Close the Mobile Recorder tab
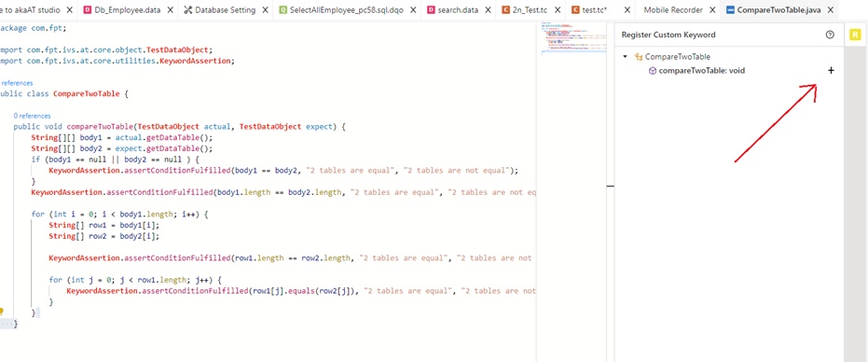The width and height of the screenshot is (868, 362). coord(713,10)
